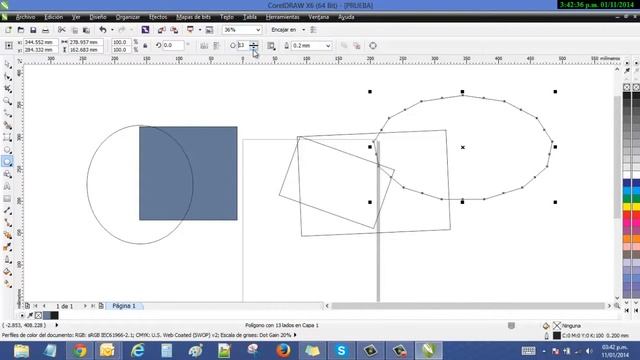The image size is (640, 360).
Task: Expand the Encajar en dropdown
Action: (303, 30)
